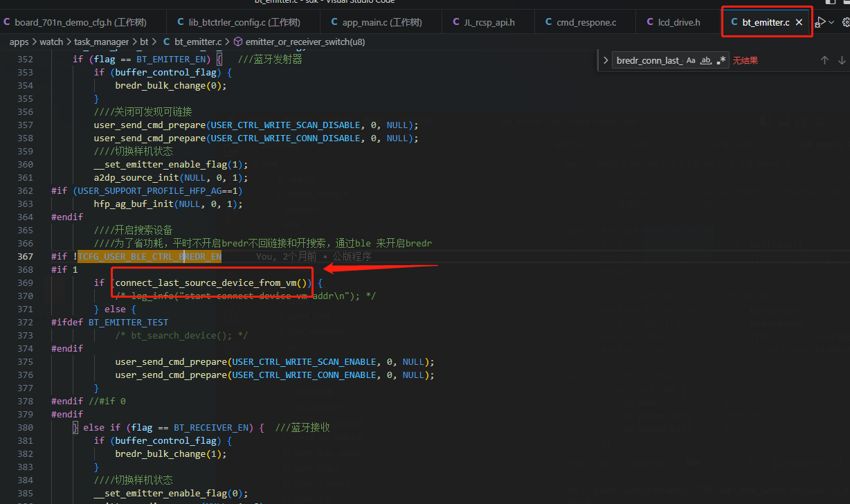This screenshot has width=850, height=504.
Task: Click bredr_bulk_change(0) on line 354
Action: tap(171, 85)
